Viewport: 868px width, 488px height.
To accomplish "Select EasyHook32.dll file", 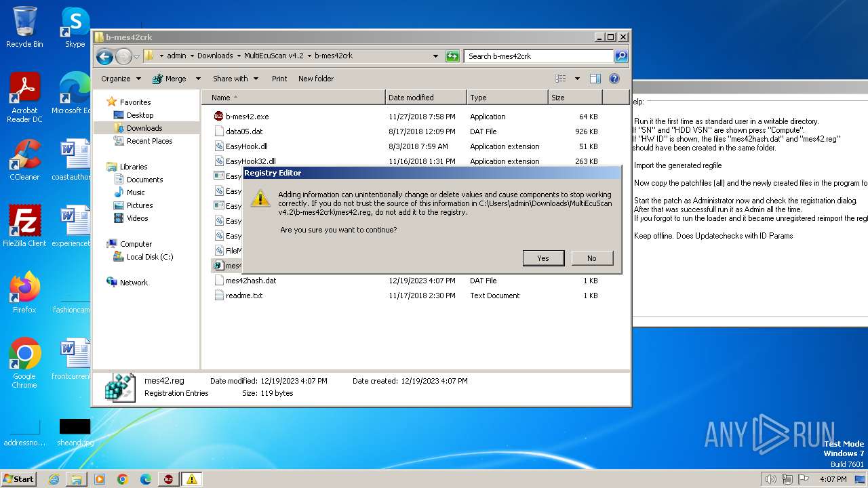I will tap(250, 161).
